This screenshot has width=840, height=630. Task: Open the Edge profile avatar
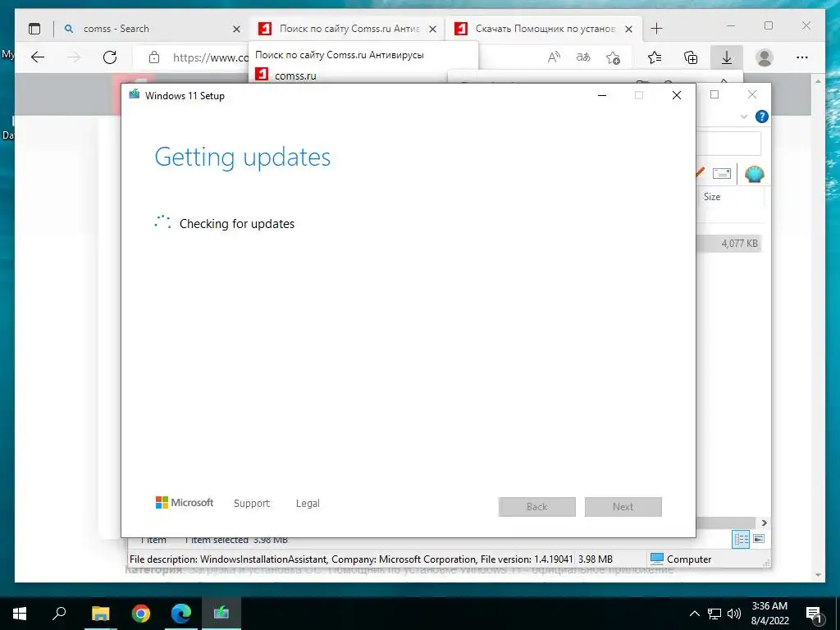tap(765, 57)
